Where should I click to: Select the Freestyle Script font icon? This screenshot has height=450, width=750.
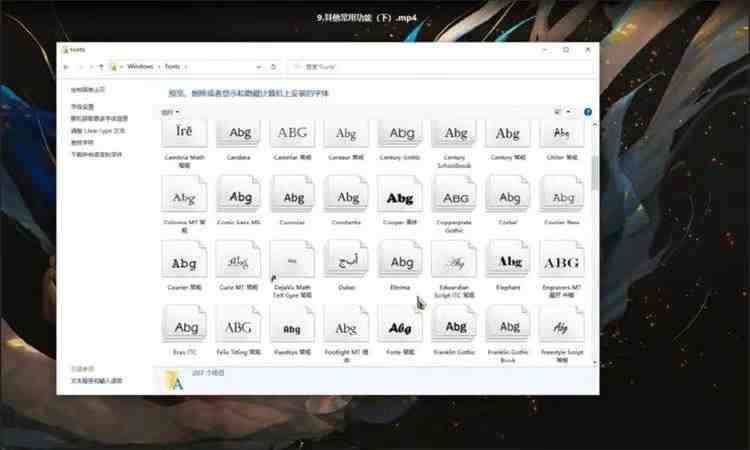pyautogui.click(x=561, y=328)
